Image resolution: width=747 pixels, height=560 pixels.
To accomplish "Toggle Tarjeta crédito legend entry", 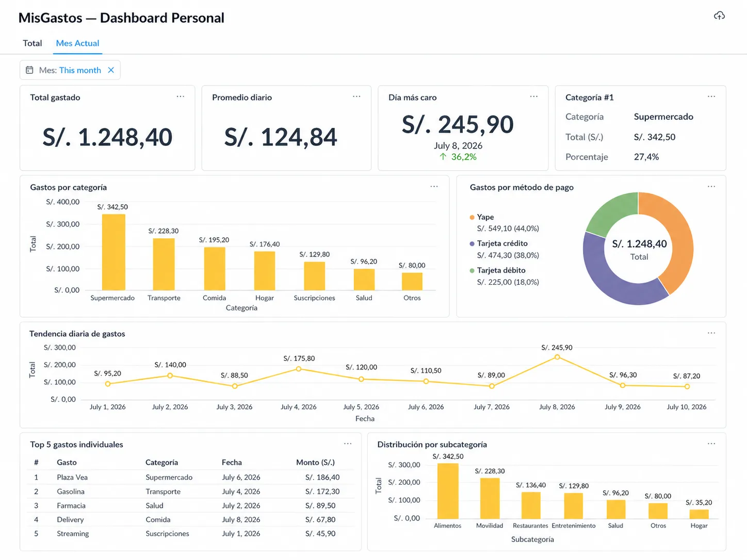I will (499, 243).
